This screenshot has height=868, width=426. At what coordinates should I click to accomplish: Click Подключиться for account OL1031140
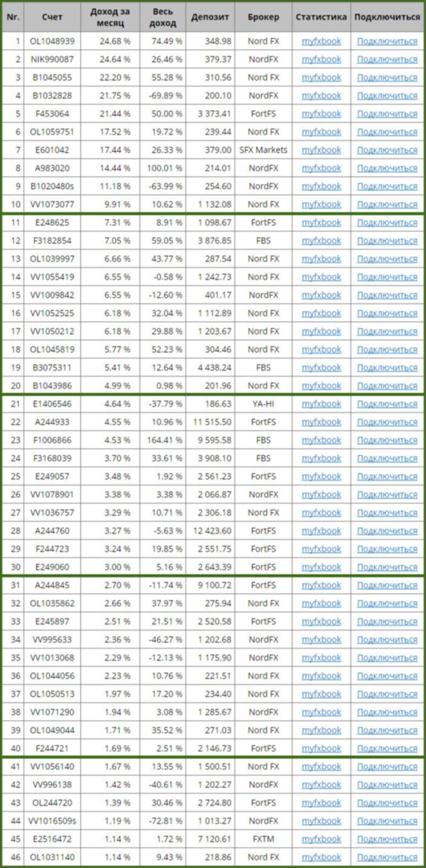(x=387, y=857)
